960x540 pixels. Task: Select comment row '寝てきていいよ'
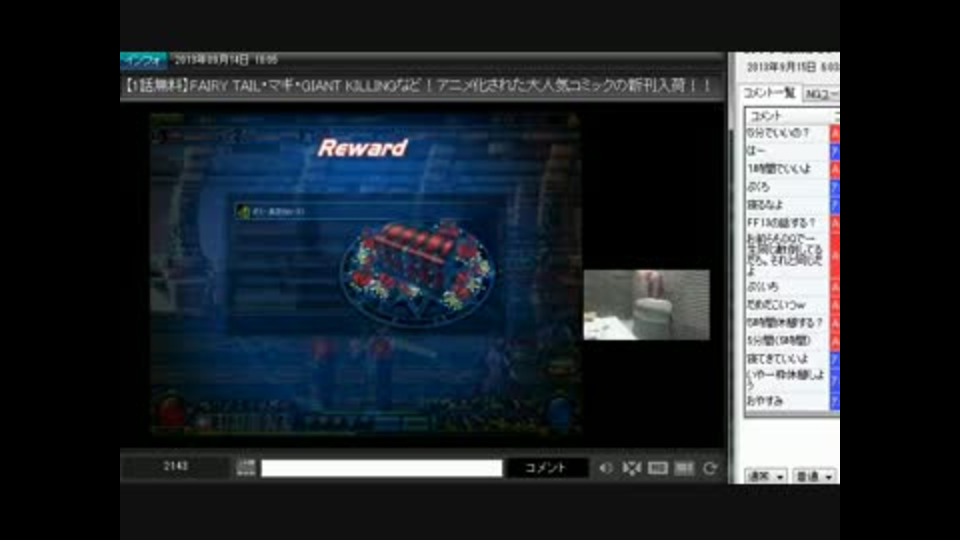[787, 359]
